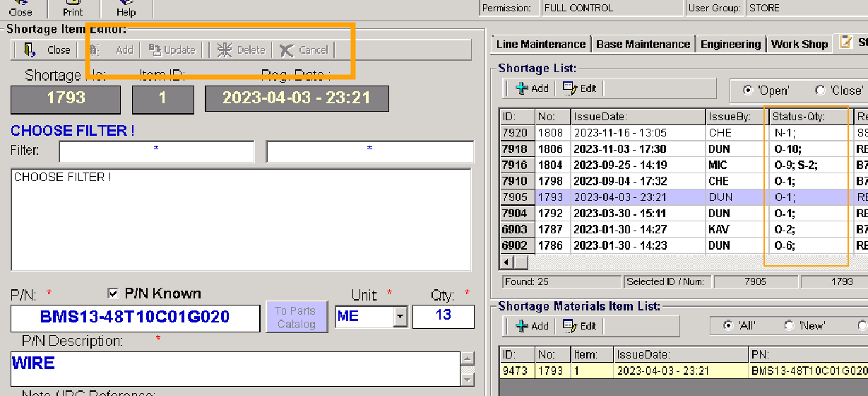Switch to the Line Maintenance tab
This screenshot has height=396, width=868.
pyautogui.click(x=540, y=44)
